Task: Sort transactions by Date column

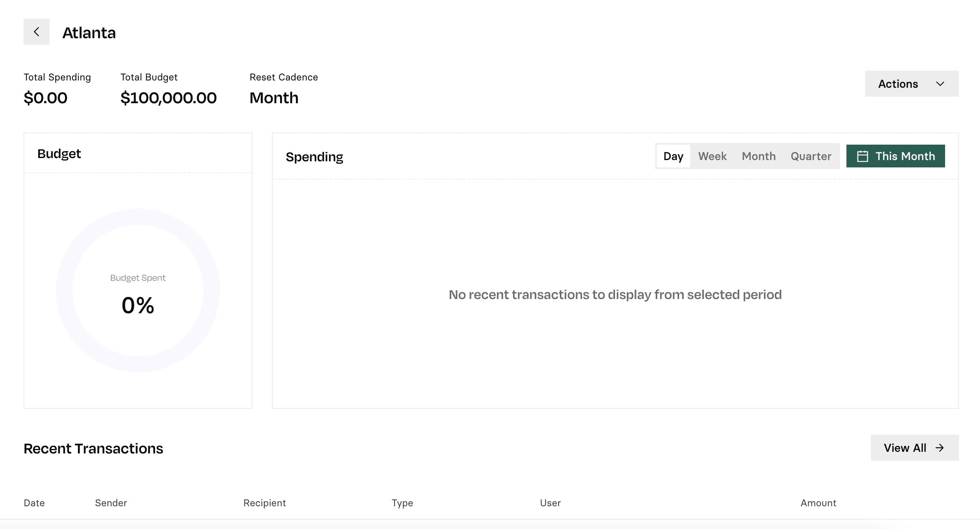Action: click(34, 503)
